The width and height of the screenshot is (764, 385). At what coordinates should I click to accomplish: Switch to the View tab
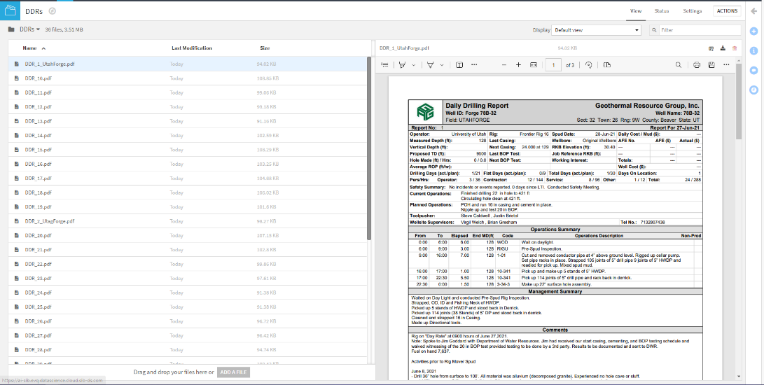point(636,11)
